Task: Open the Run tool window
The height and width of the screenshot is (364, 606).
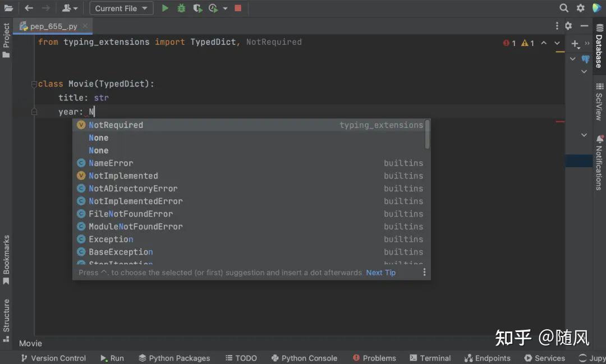Action: (x=112, y=358)
